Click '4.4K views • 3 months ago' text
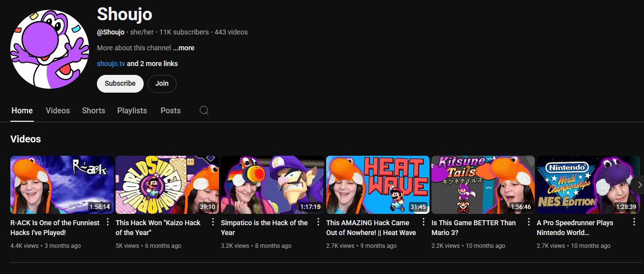 (45, 245)
